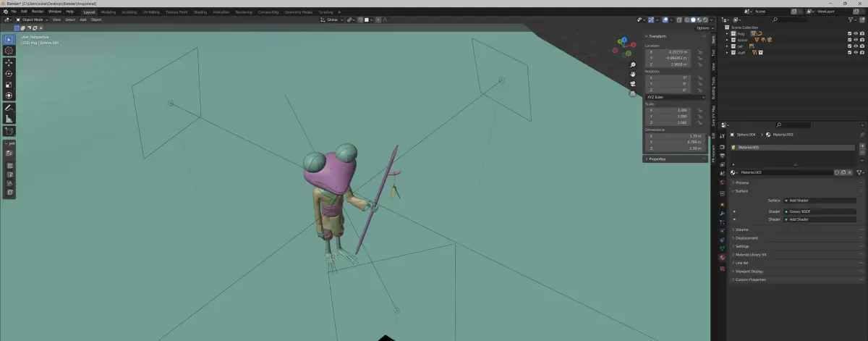Expand the Properties panel in sidebar
This screenshot has width=868, height=341.
[657, 159]
